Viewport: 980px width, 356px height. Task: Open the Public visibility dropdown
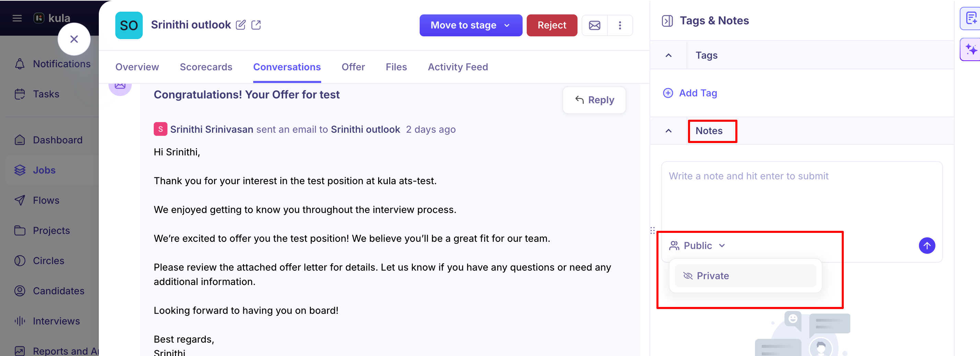pyautogui.click(x=697, y=246)
